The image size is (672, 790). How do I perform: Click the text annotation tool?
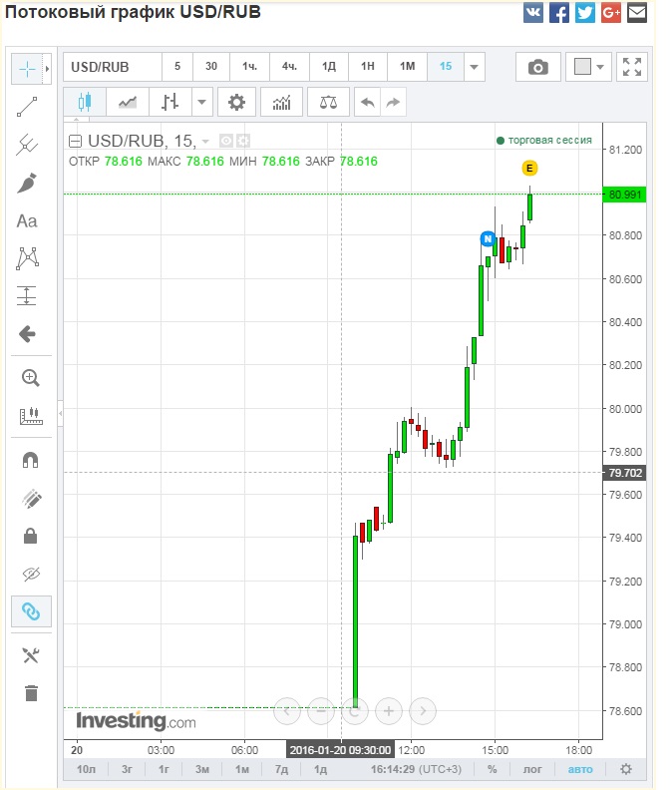[28, 220]
